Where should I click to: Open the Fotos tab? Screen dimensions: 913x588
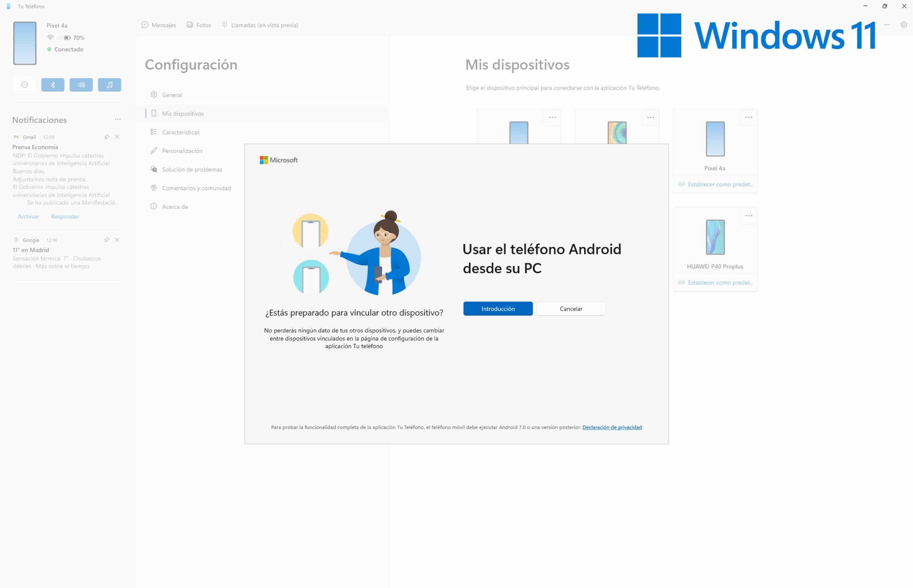coord(199,25)
